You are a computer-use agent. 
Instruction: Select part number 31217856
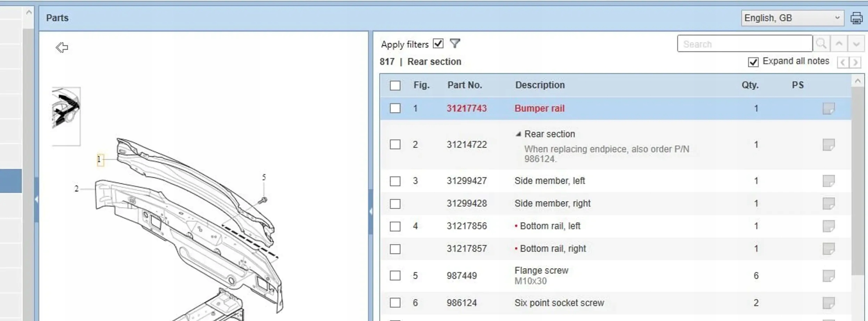point(467,226)
